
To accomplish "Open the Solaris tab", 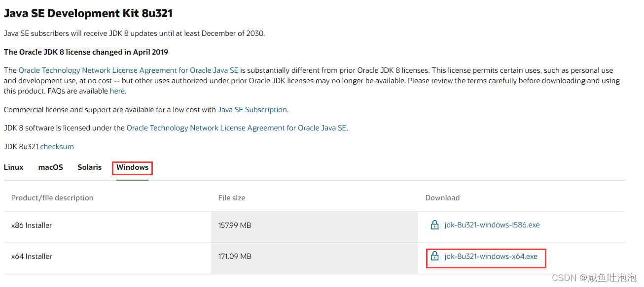I will pyautogui.click(x=89, y=167).
